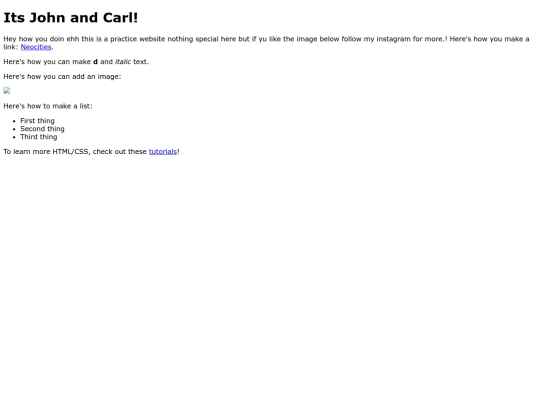This screenshot has width=540, height=405.
Task: Follow the tutorials link
Action: [163, 152]
